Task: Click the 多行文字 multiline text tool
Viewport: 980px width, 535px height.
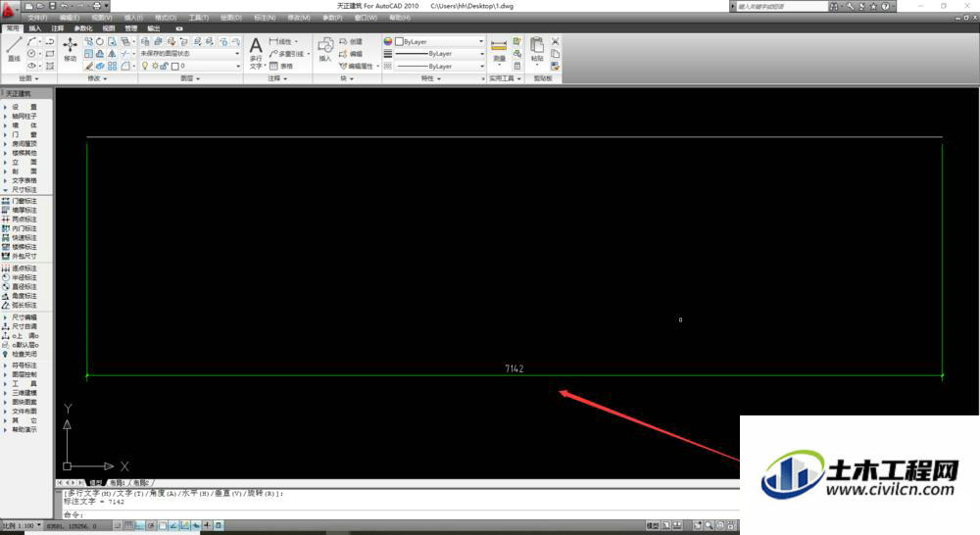Action: (256, 53)
